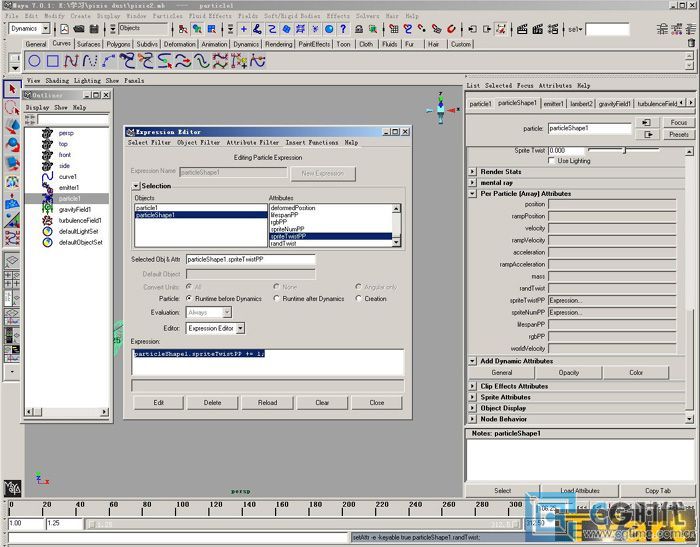Click the lock selection icon on status line
The image size is (700, 547).
[x=358, y=29]
